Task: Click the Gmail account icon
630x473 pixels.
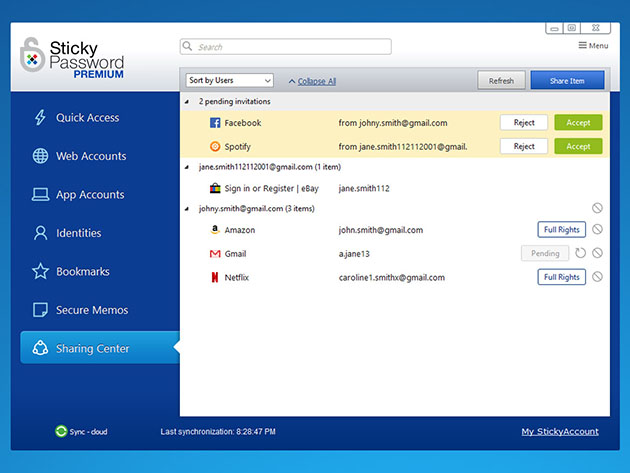Action: [215, 254]
